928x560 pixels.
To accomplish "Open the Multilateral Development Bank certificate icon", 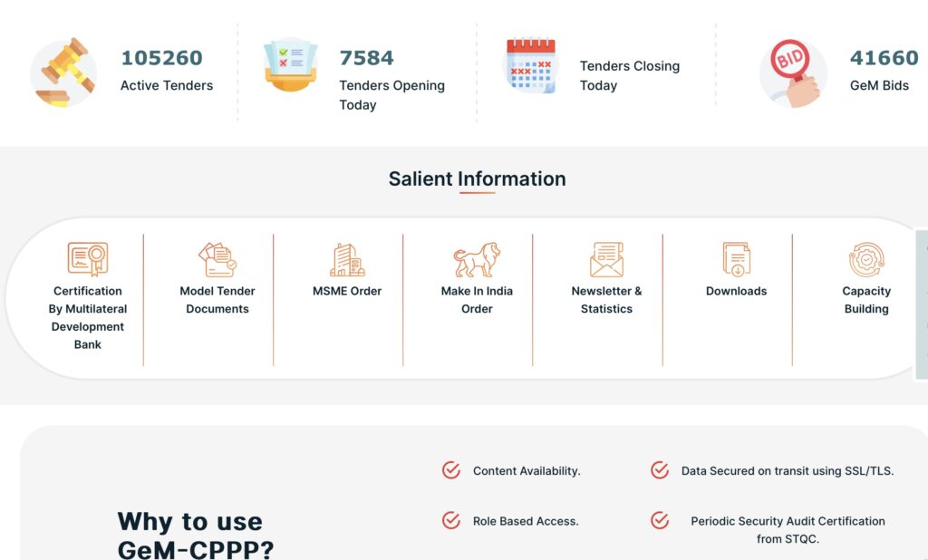I will coord(88,259).
